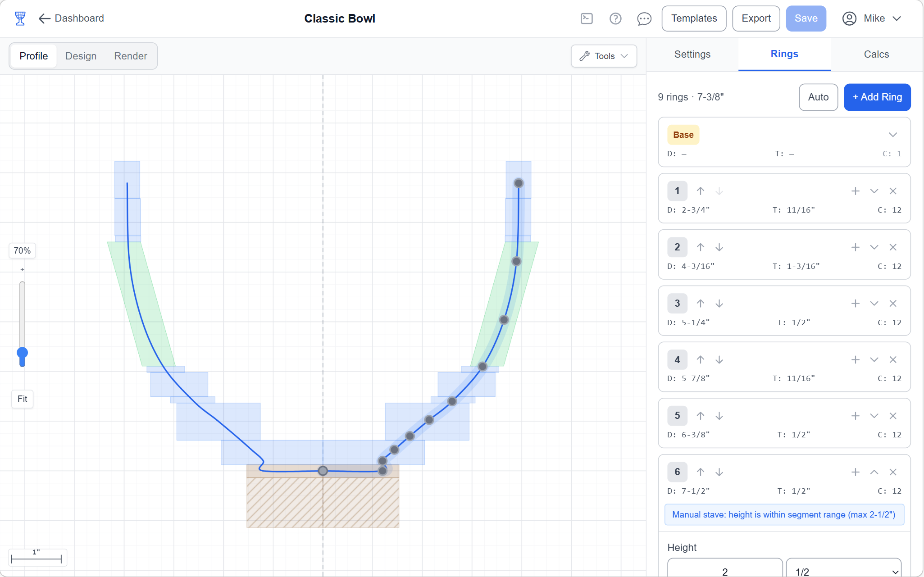Move ring 2 up using its up arrow

[701, 247]
